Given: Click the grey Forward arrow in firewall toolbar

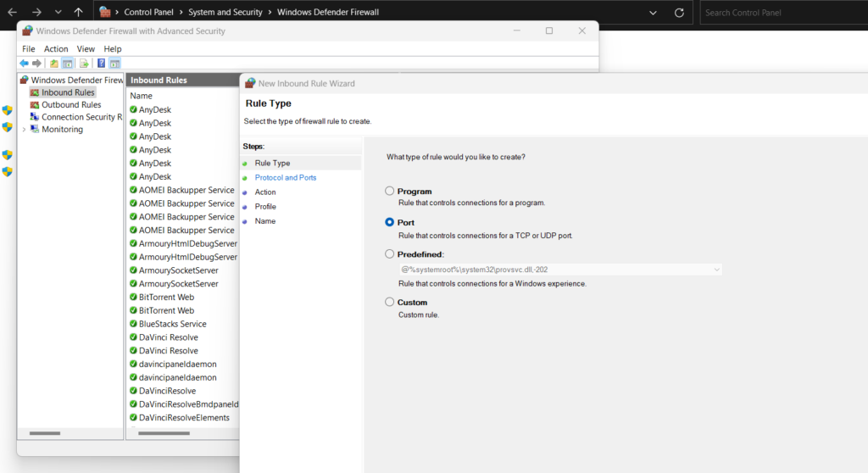Looking at the screenshot, I should point(36,63).
